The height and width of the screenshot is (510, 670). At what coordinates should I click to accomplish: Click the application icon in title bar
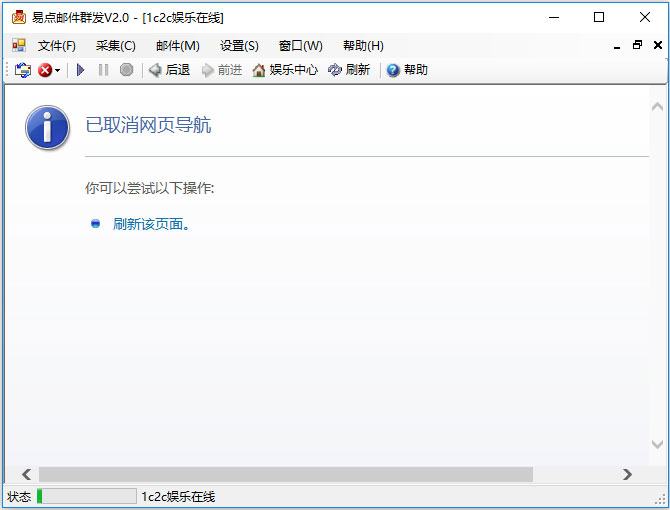click(18, 18)
